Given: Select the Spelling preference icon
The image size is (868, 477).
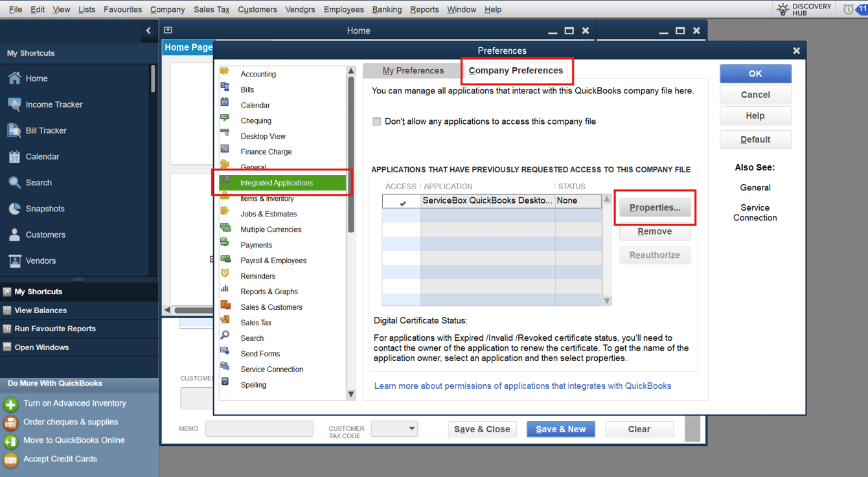Looking at the screenshot, I should coord(225,382).
